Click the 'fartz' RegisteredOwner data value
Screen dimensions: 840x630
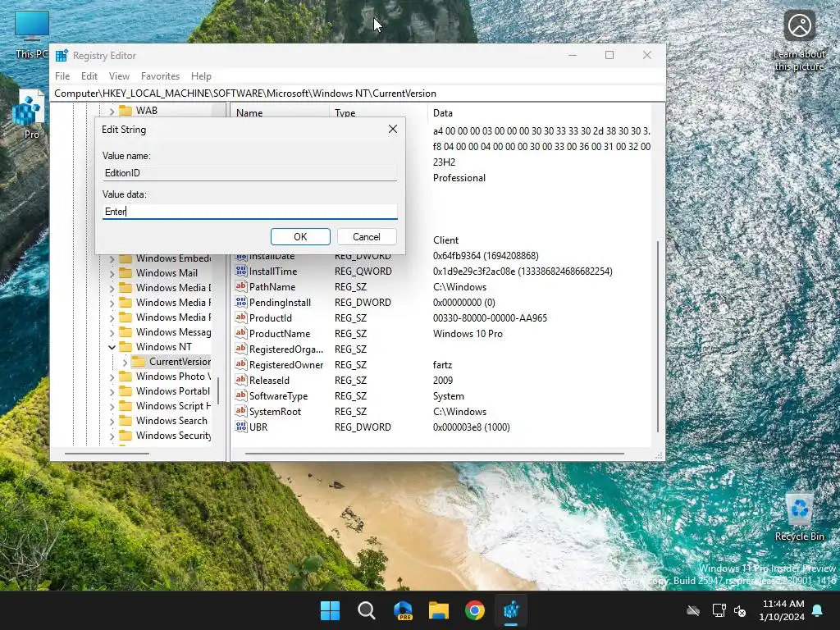[x=442, y=365]
